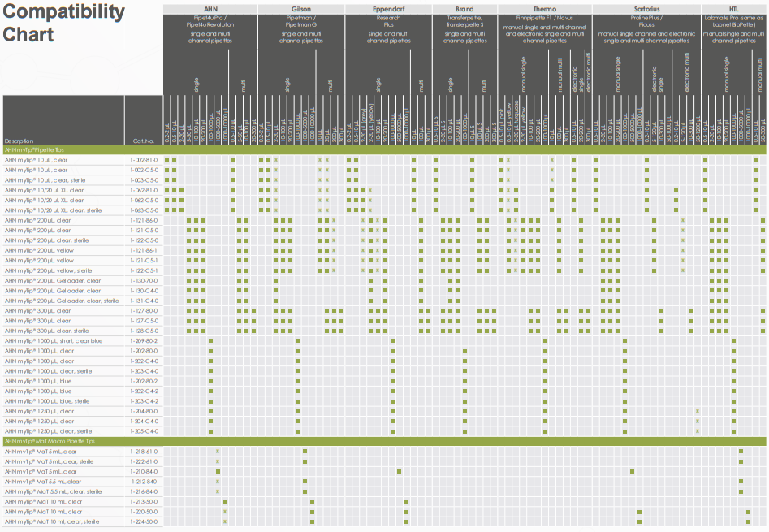
Task: Open catalog number 1-130-70-0
Action: tap(144, 281)
